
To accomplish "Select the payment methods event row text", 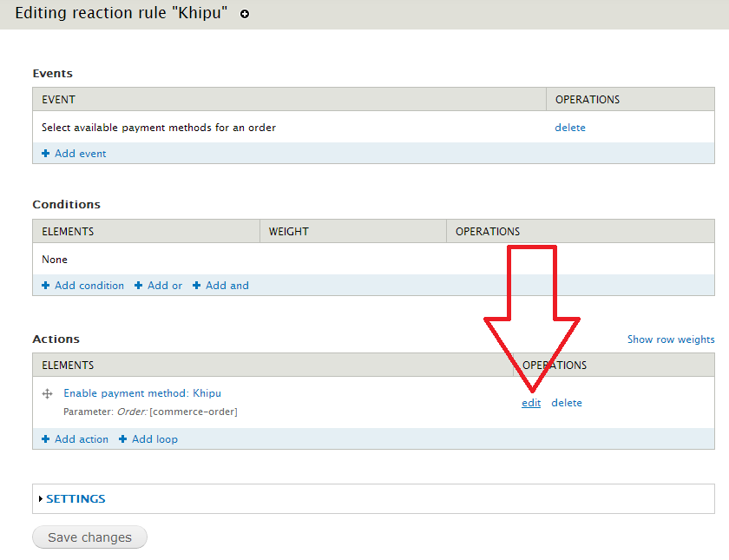I will (159, 128).
